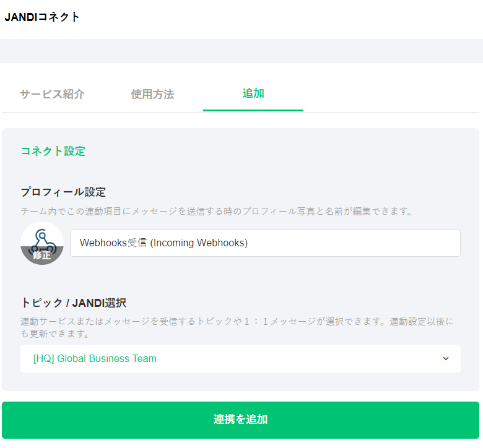Click the コネクト設定 section heading
This screenshot has width=483, height=448.
[53, 151]
